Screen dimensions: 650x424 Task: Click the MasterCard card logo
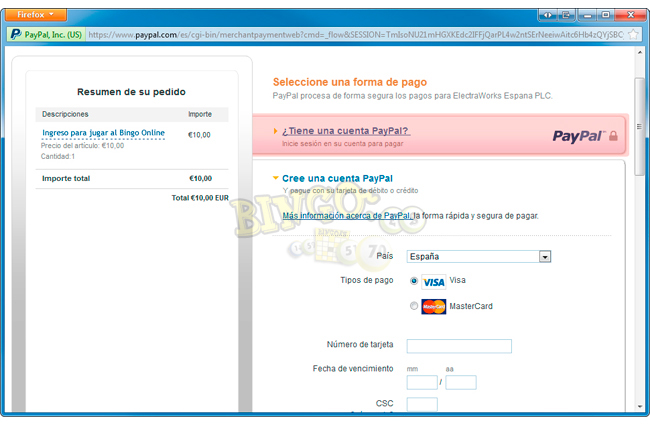click(x=433, y=306)
